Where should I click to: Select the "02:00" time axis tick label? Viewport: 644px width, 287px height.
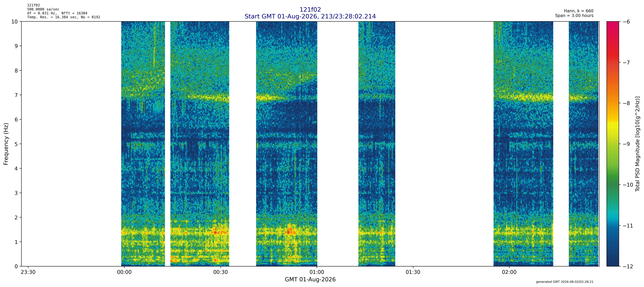click(509, 272)
